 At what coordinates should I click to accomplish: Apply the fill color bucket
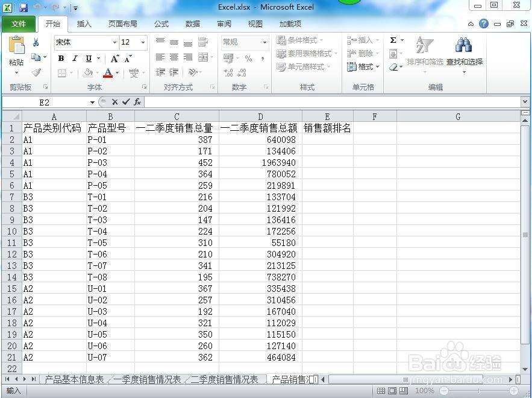coord(88,73)
